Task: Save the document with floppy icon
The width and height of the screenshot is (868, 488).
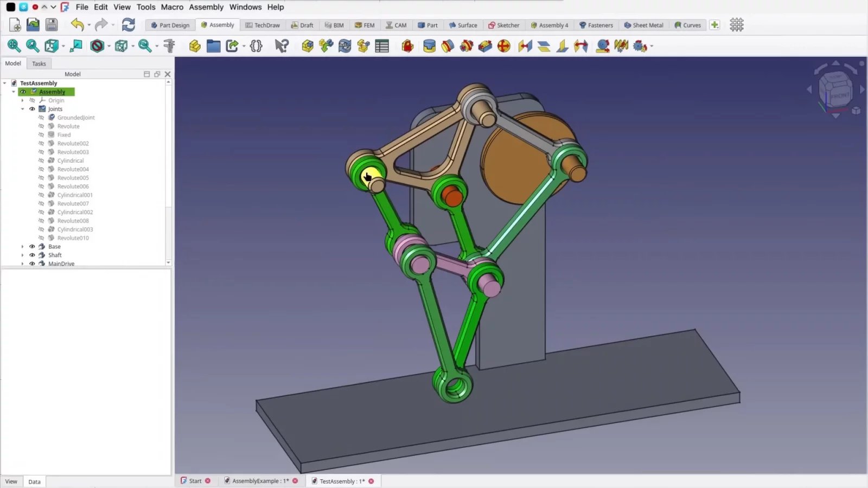Action: [x=52, y=25]
